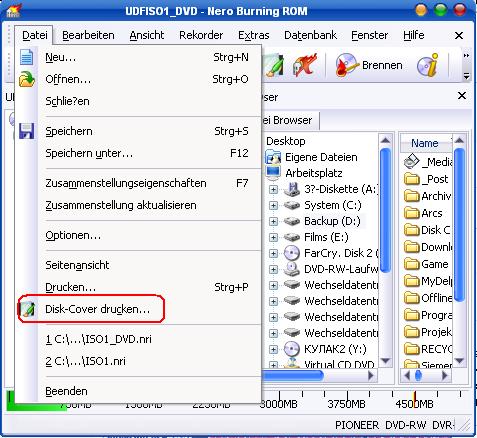Click the disc info toolbar icon
This screenshot has width=477, height=438.
428,65
